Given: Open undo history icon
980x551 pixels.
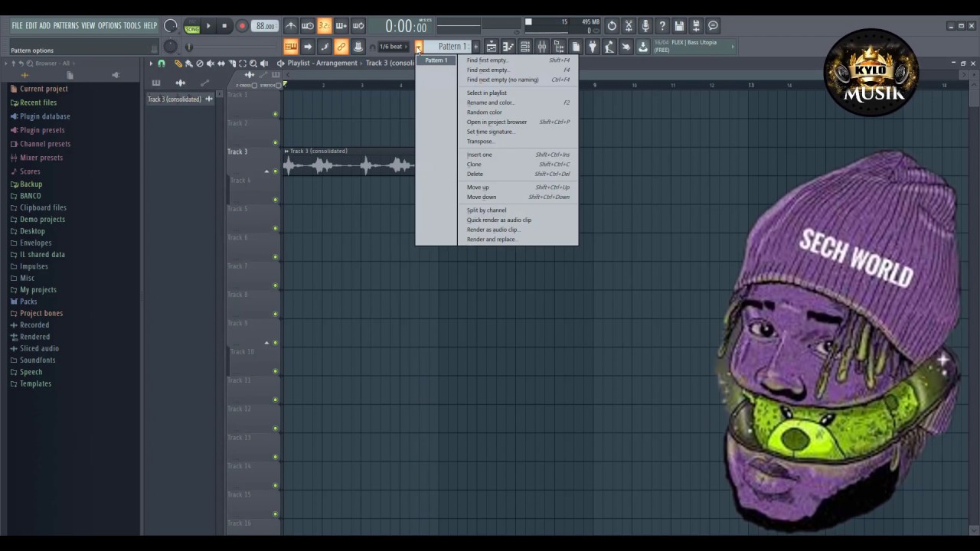Looking at the screenshot, I should [612, 26].
